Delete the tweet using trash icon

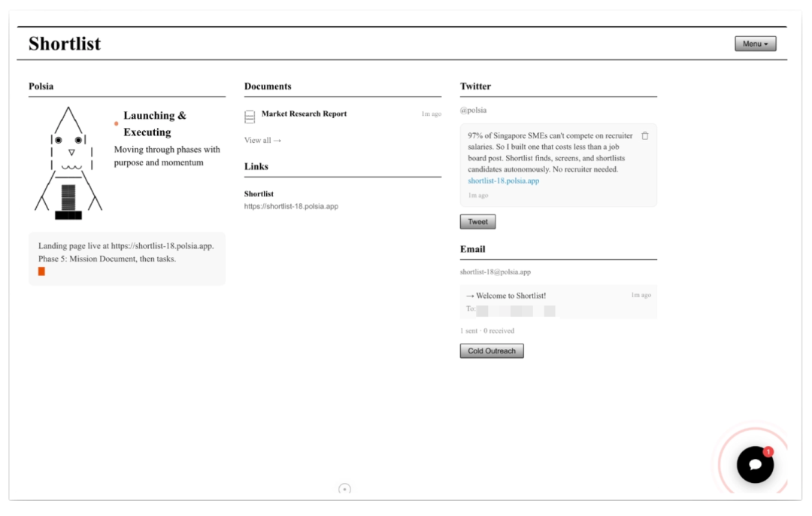[644, 136]
